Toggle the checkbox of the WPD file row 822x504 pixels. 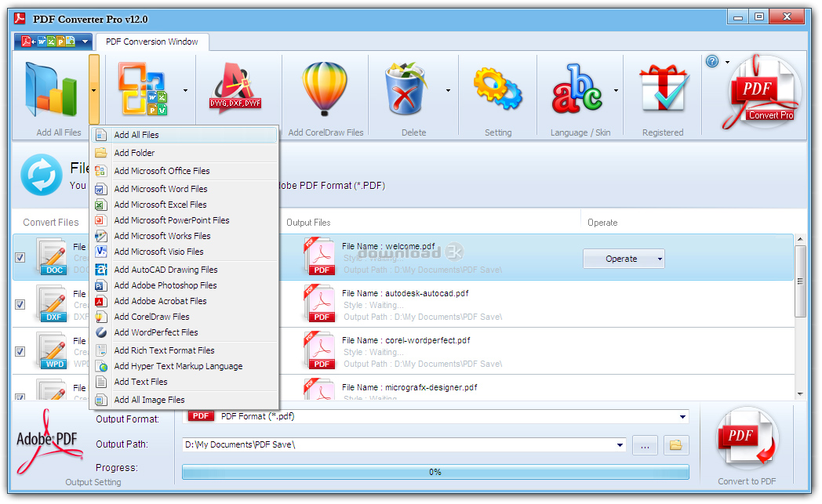(20, 351)
